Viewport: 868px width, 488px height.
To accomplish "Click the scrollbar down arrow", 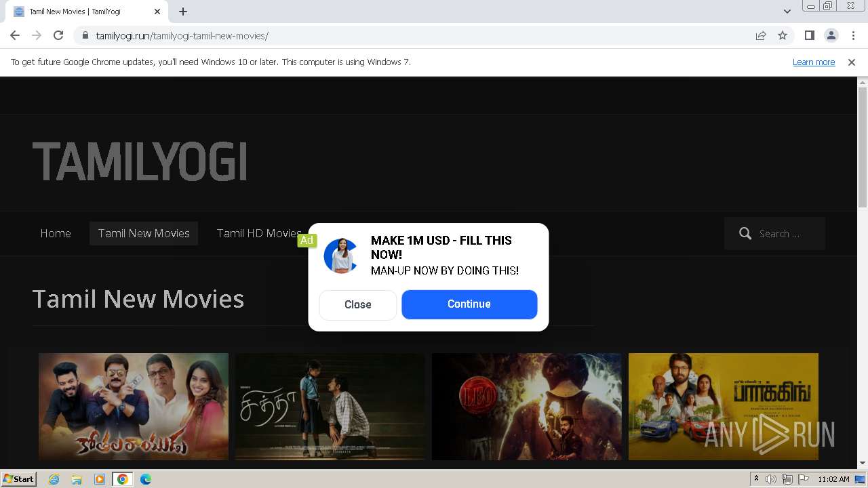I will tap(863, 464).
